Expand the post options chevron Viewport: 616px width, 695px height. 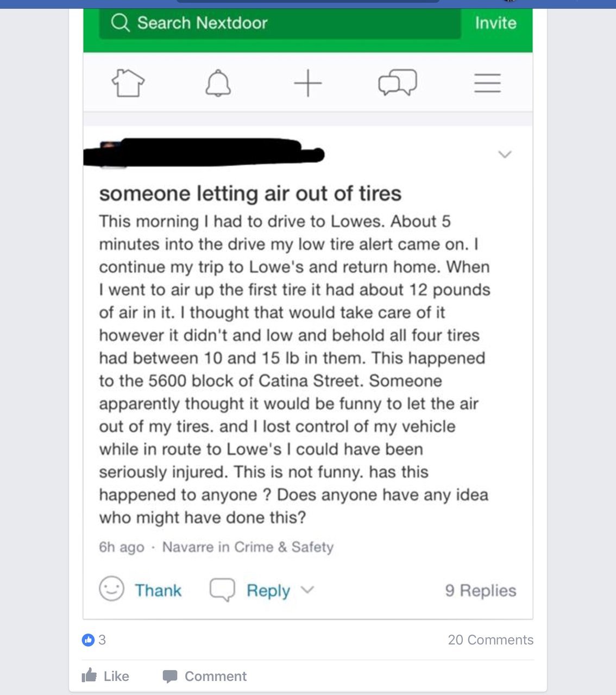pos(505,154)
